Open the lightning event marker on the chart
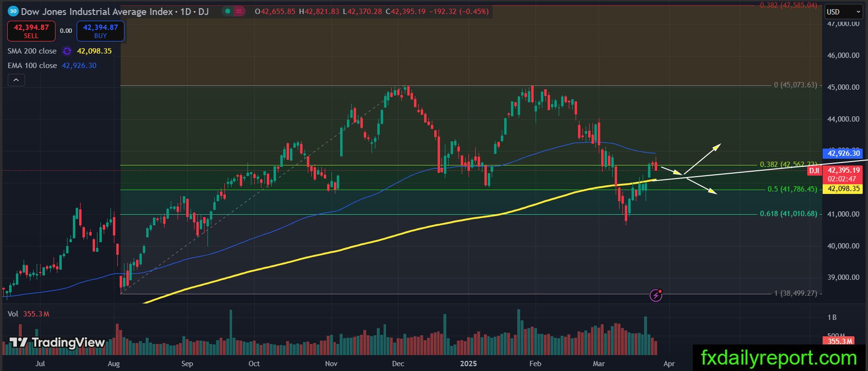Screen dimensions: 868x371 [x=656, y=295]
